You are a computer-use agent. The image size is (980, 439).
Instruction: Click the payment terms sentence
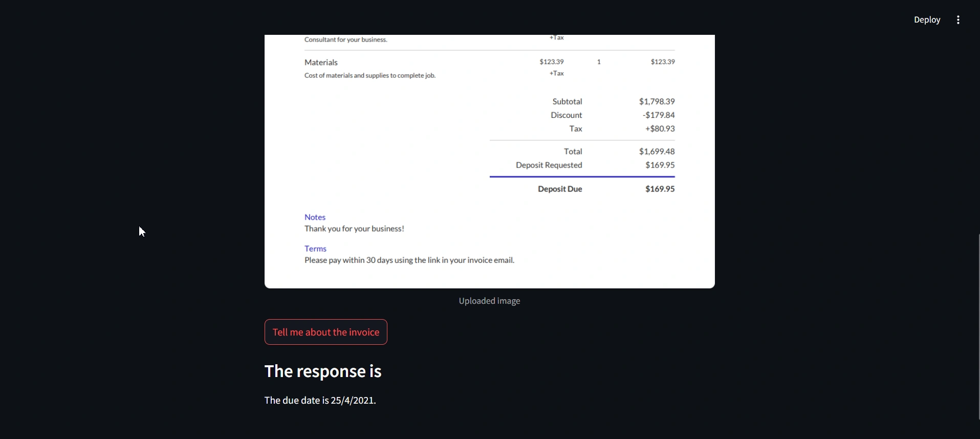coord(409,260)
